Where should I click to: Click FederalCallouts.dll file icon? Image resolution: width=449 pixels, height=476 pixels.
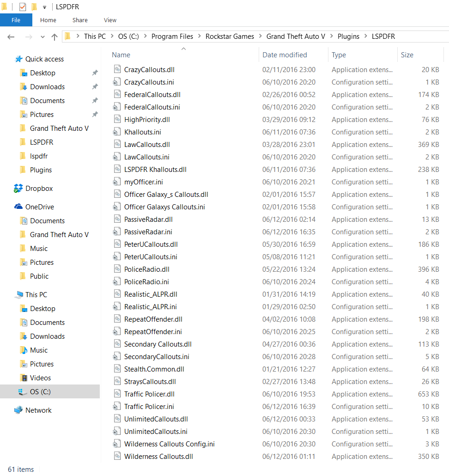tap(117, 94)
